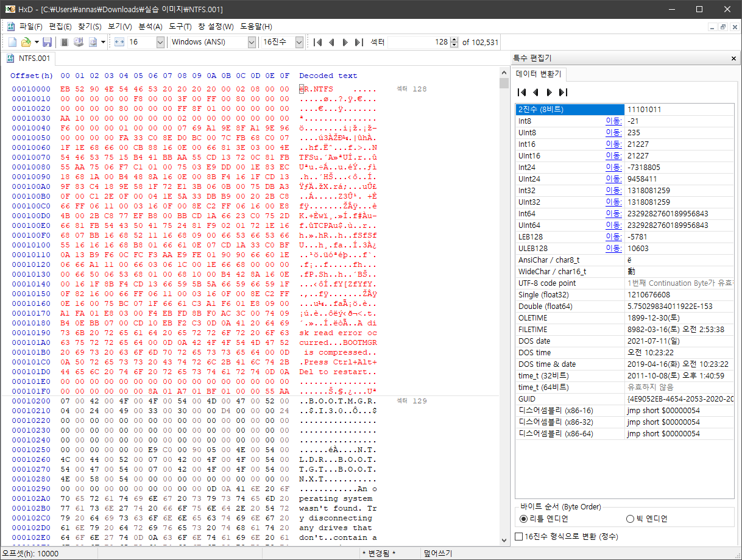Click the 이동 link for UInt64
The height and width of the screenshot is (560, 742).
(x=613, y=225)
